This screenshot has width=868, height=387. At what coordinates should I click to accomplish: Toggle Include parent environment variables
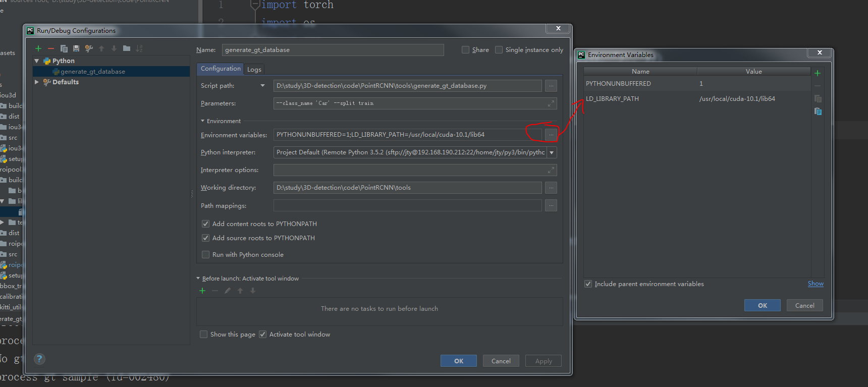[588, 284]
